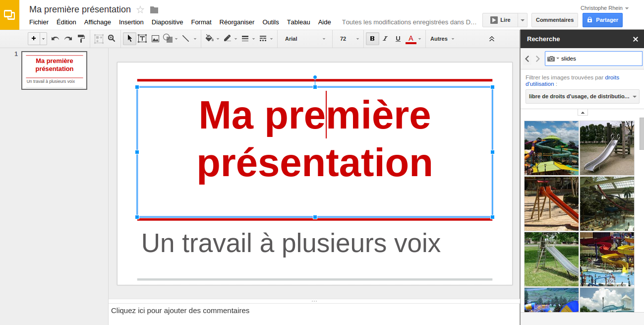Open the image insertion tool
644x325 pixels.
pyautogui.click(x=155, y=38)
